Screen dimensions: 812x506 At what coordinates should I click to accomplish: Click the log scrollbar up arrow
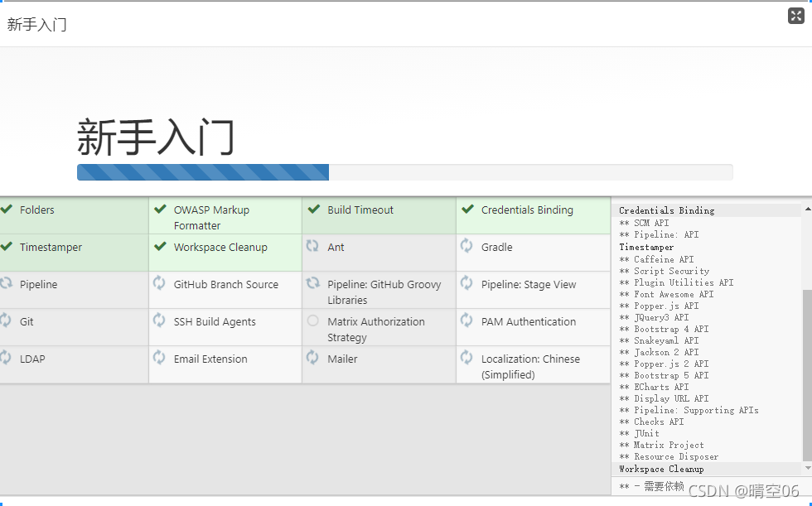pos(807,209)
